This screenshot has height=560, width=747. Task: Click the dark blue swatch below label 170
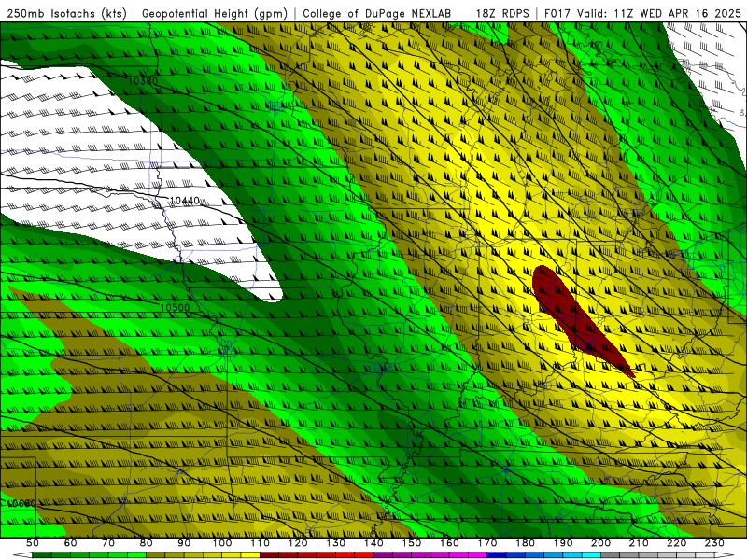497,555
